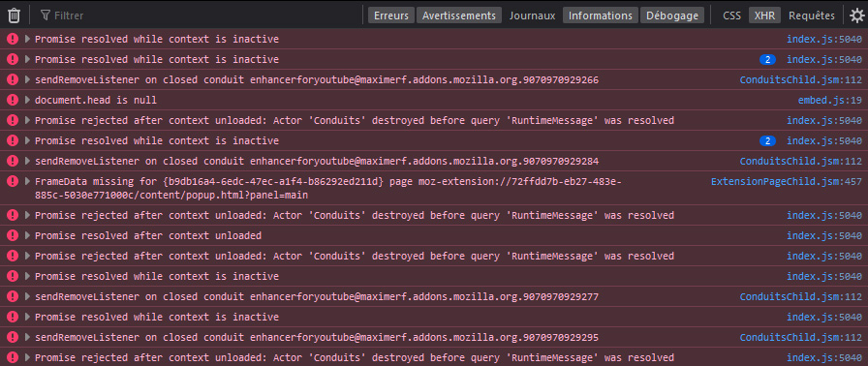Clear the console with the trash icon
The width and height of the screenshot is (868, 366).
coord(14,15)
